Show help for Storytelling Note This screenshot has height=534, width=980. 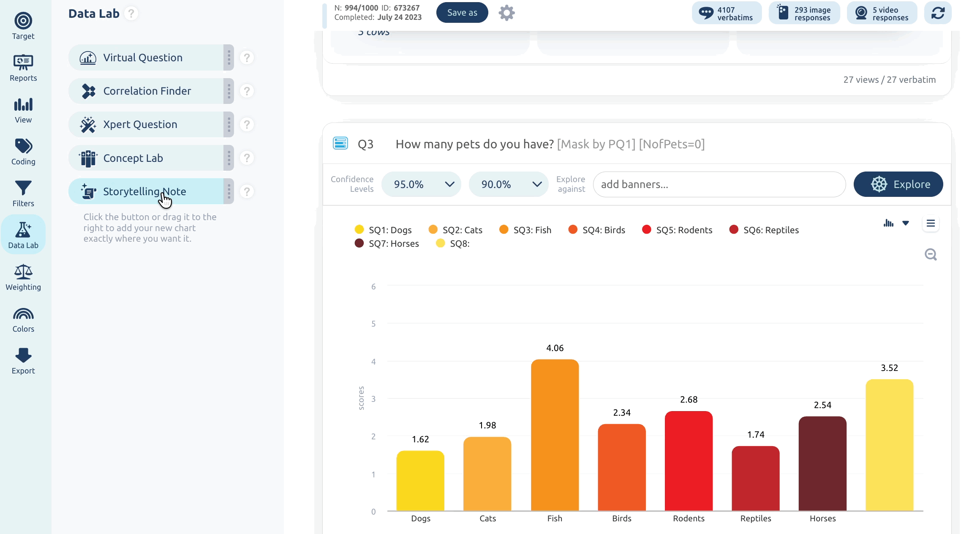(247, 191)
